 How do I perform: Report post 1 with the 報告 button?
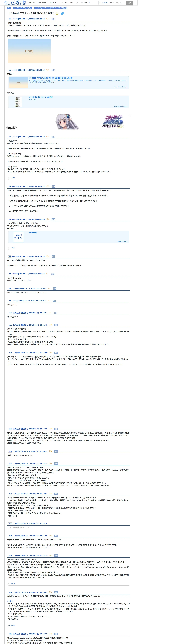[x=53, y=19]
